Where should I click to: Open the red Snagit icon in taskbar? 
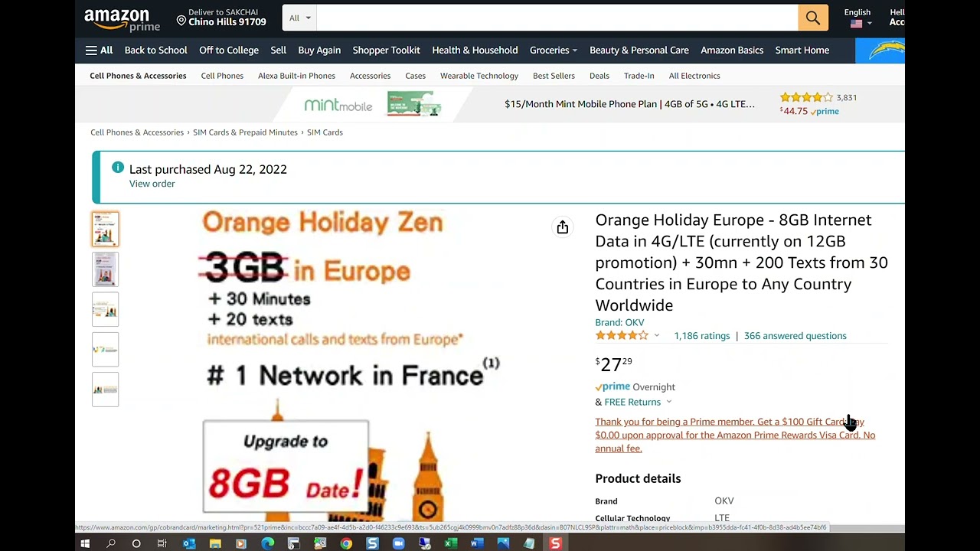point(556,543)
